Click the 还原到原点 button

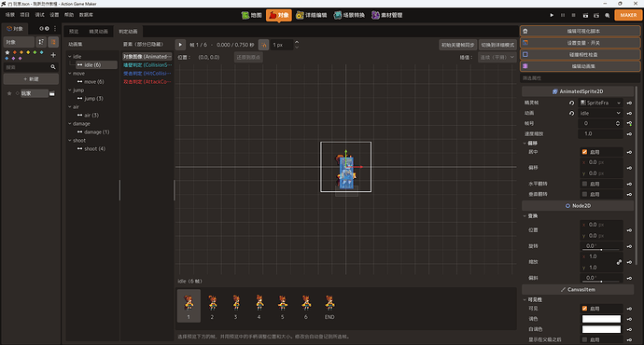coord(248,58)
